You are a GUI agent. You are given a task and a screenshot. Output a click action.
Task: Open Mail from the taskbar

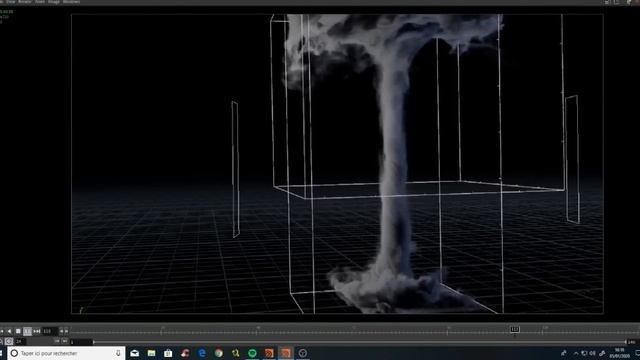click(134, 353)
